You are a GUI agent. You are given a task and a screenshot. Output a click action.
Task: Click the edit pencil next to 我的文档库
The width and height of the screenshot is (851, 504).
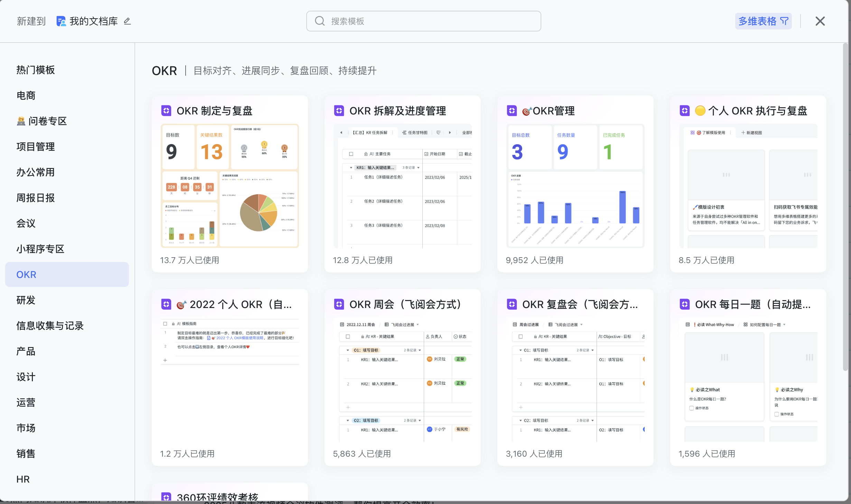coord(127,21)
